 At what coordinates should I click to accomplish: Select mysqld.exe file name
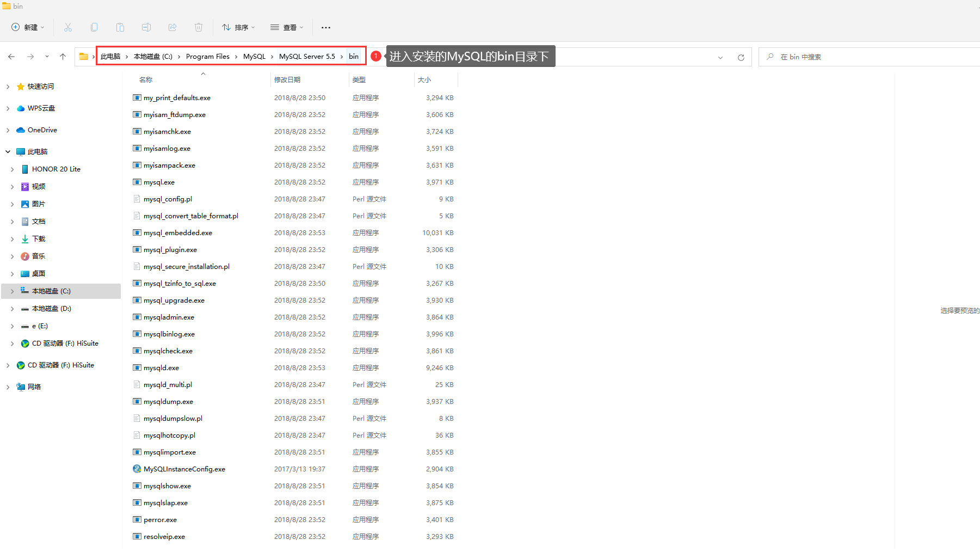pos(161,367)
